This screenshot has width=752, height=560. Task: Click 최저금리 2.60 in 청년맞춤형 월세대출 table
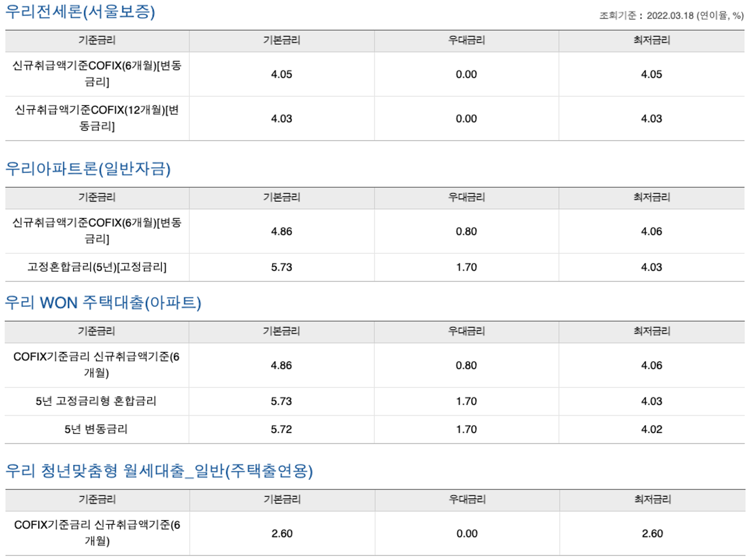(x=652, y=533)
